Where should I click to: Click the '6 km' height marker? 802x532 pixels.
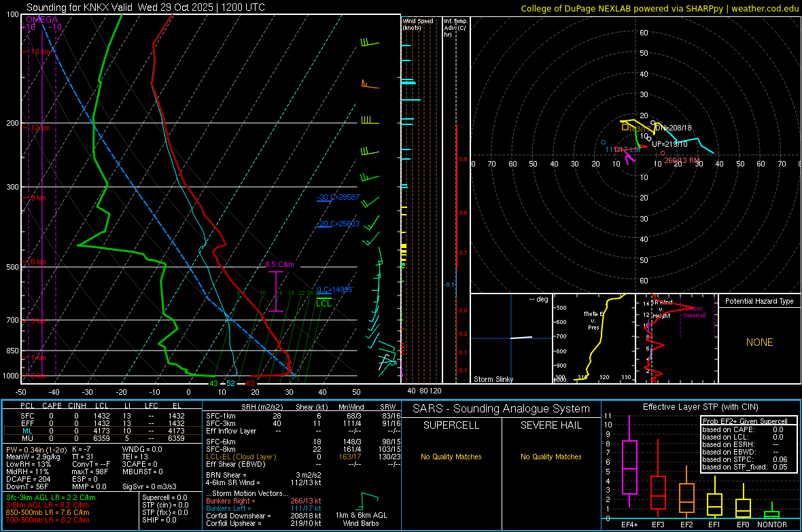tap(38, 262)
